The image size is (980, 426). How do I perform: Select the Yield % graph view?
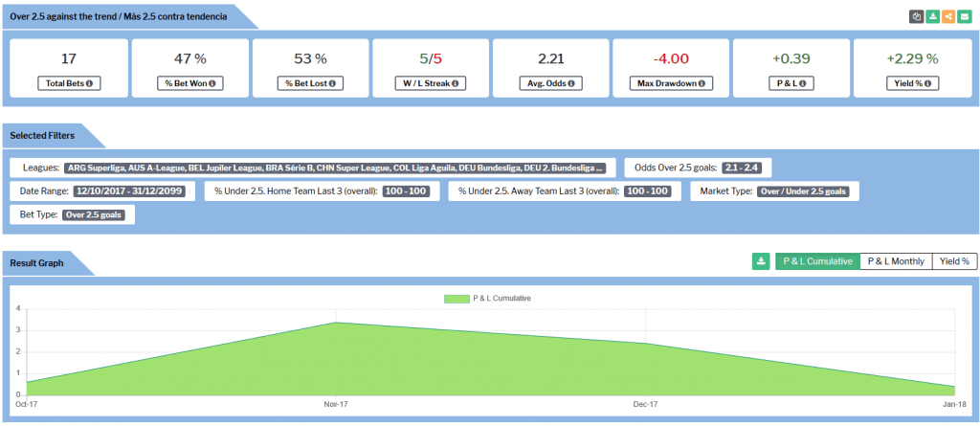[953, 260]
